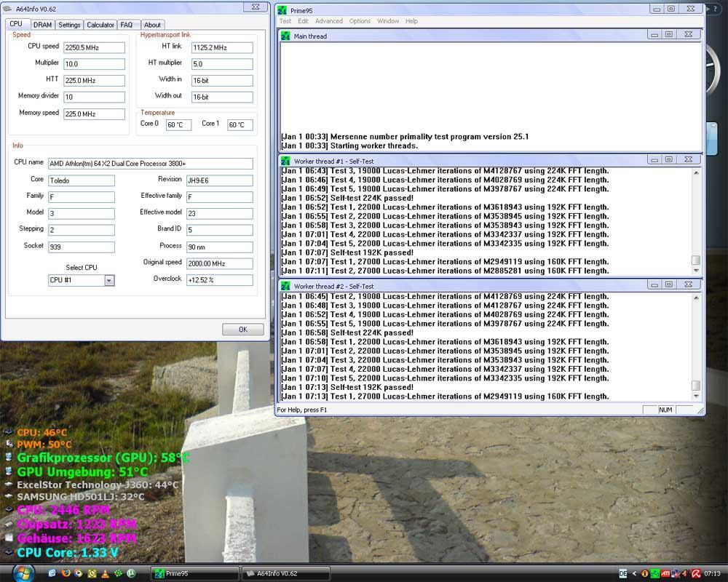
Task: Click 'Starting worker threads.' line in Main thread
Action: click(x=349, y=145)
